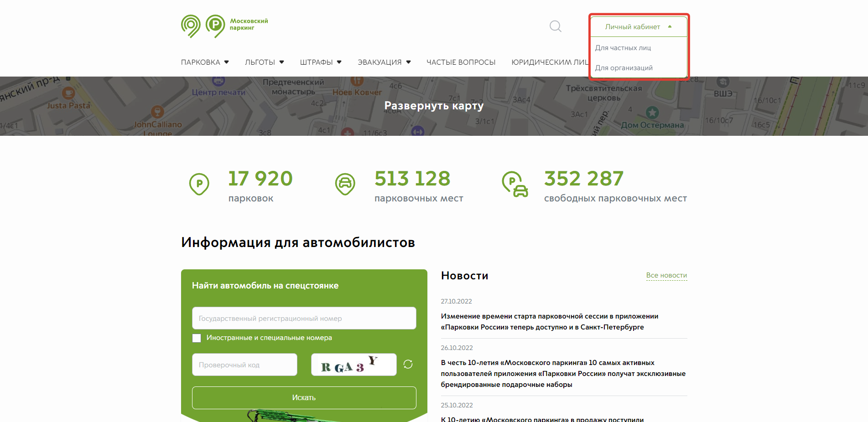Collapse the Личный кабинет dropdown
This screenshot has width=868, height=422.
(x=638, y=27)
